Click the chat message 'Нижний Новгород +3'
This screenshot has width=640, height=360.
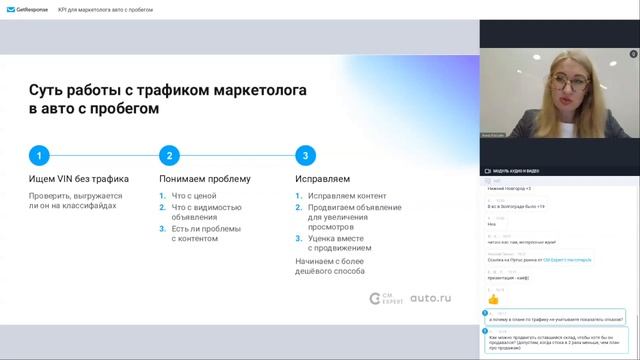click(509, 189)
